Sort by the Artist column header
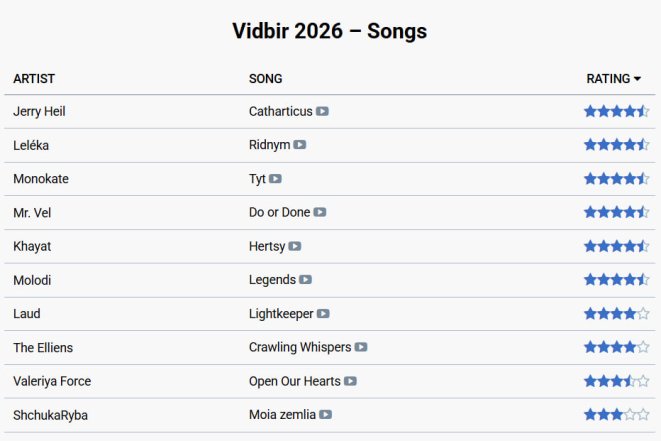661x441 pixels. click(34, 79)
